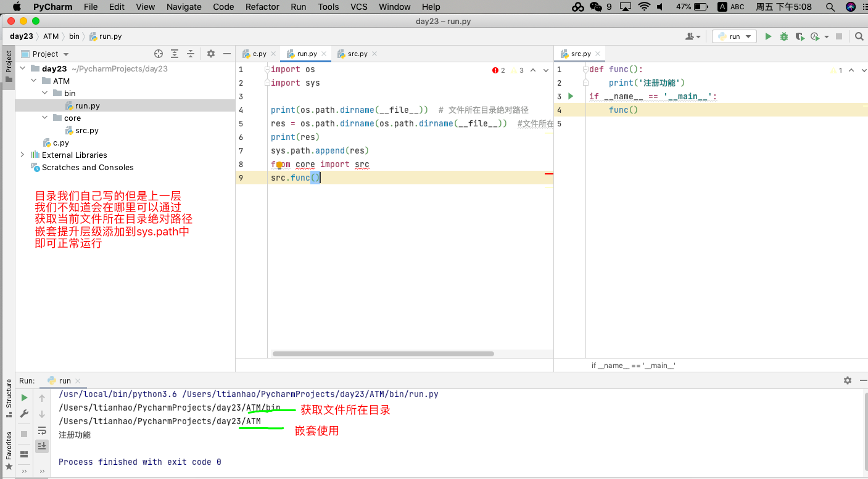Click the Debug bug icon in toolbar
Image resolution: width=868 pixels, height=479 pixels.
783,36
